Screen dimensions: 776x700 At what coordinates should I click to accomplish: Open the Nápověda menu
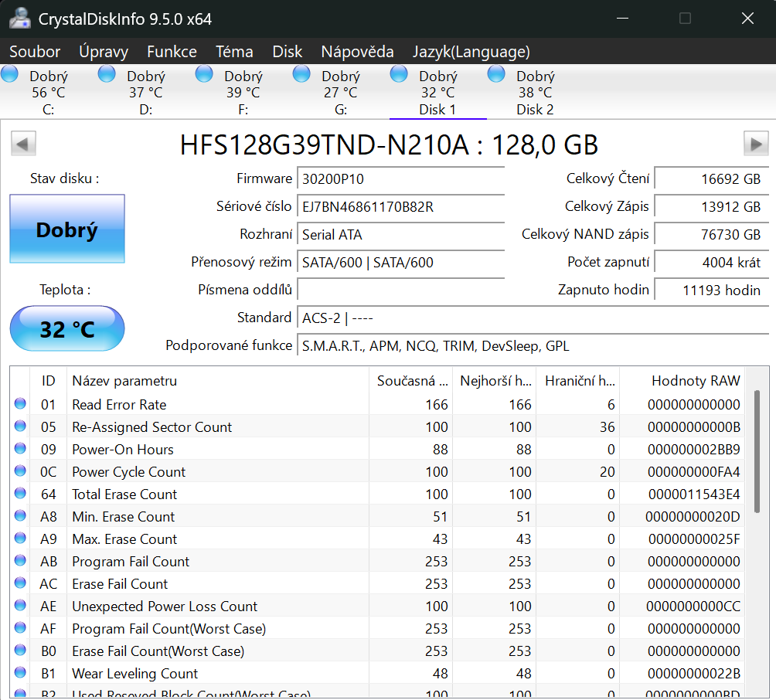[x=357, y=52]
